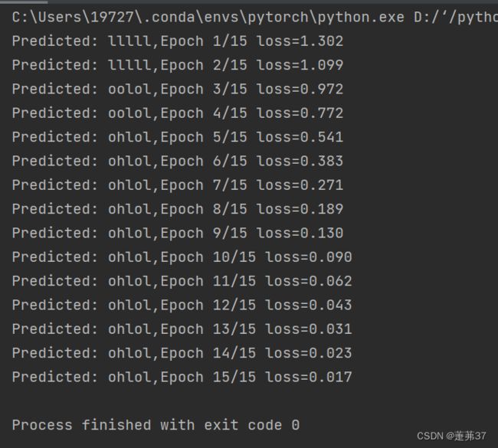Image resolution: width=498 pixels, height=448 pixels.
Task: Click the CSDN watermark text
Action: pyautogui.click(x=451, y=436)
